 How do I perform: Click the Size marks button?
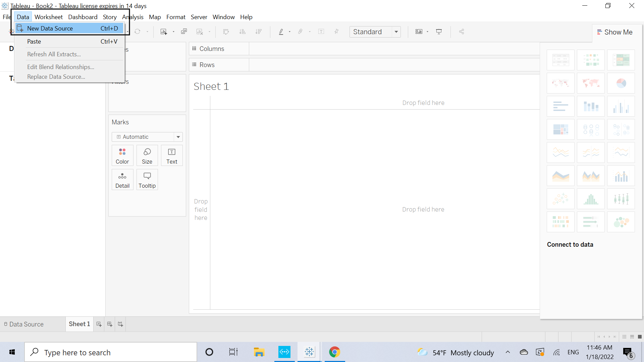[147, 156]
